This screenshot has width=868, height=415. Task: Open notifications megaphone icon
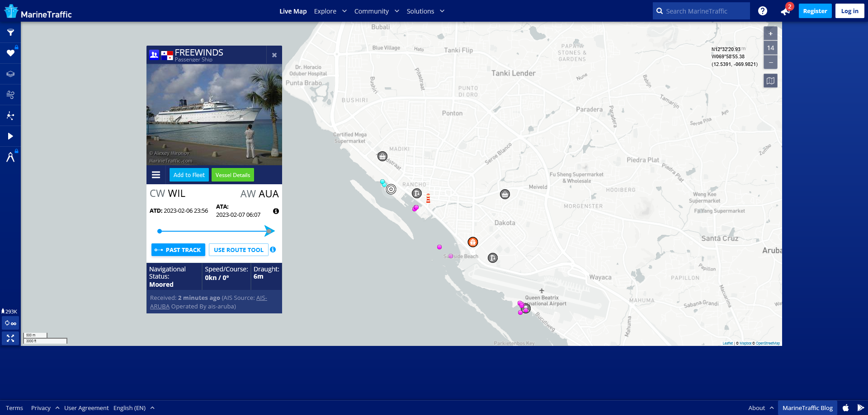pos(785,11)
